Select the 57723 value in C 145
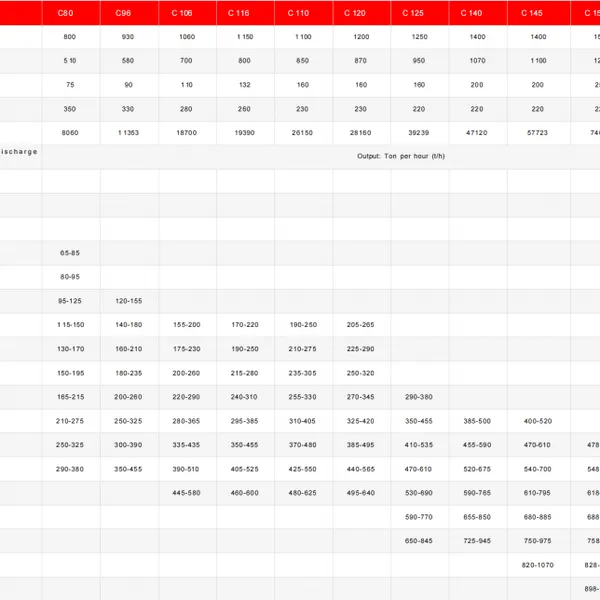The image size is (600, 600). (538, 133)
